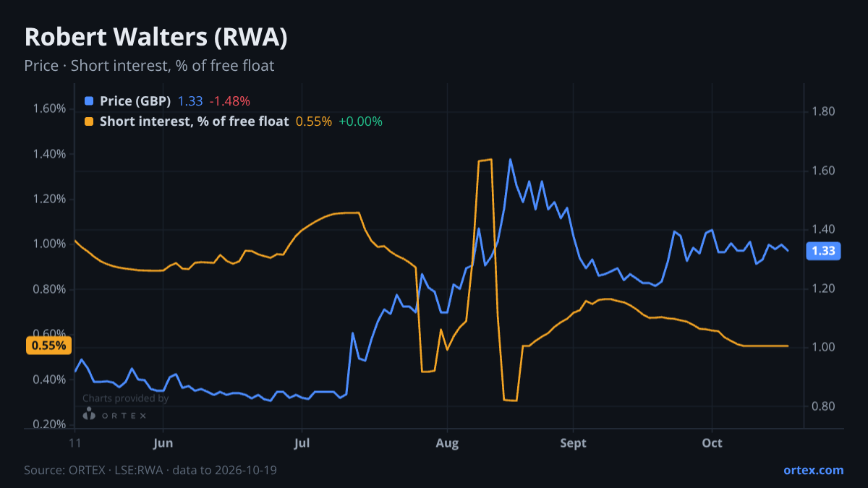The image size is (868, 488).
Task: Open the ortex.com link
Action: point(813,470)
